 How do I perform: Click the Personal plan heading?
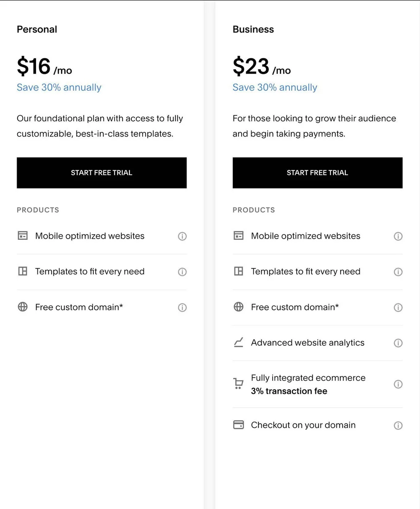pos(37,29)
